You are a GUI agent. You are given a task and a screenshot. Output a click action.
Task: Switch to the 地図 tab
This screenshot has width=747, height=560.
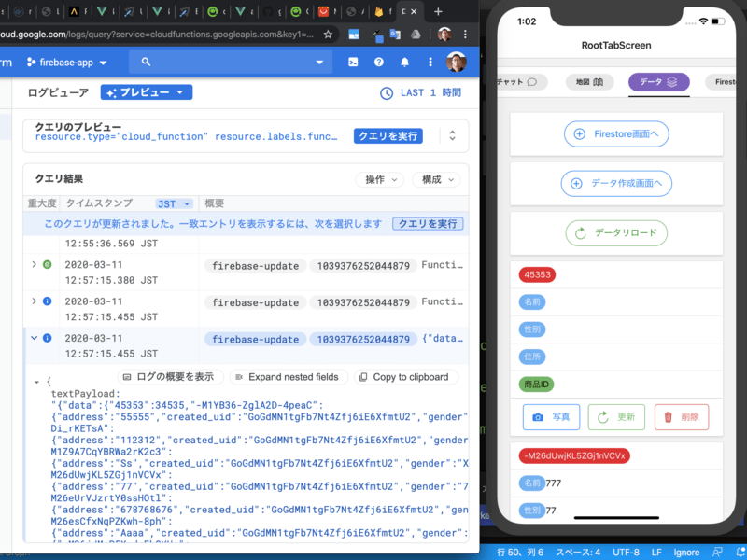click(589, 82)
